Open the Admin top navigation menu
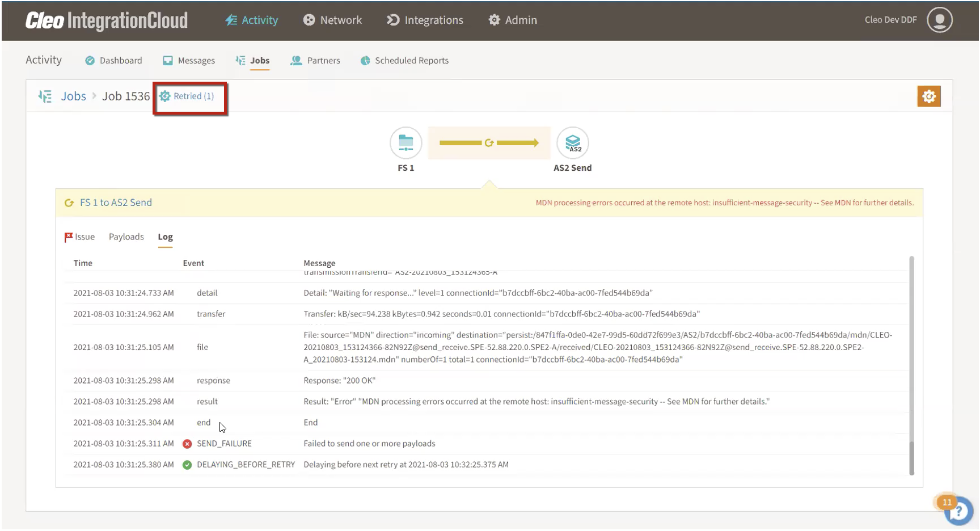The image size is (980, 531). [513, 20]
